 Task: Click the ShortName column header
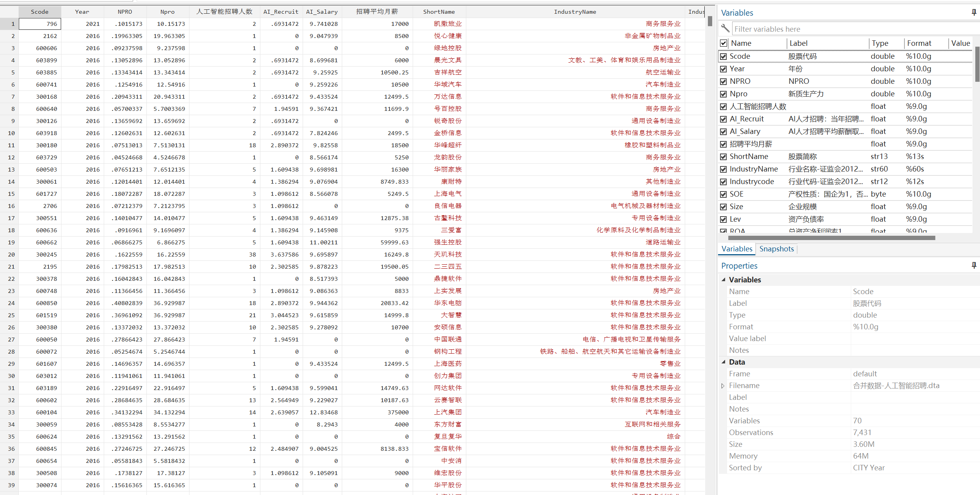pos(439,12)
